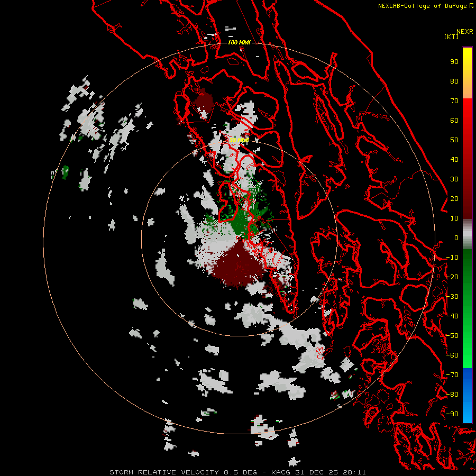
Task: Click the positive 60 scale value
Action: click(x=454, y=121)
